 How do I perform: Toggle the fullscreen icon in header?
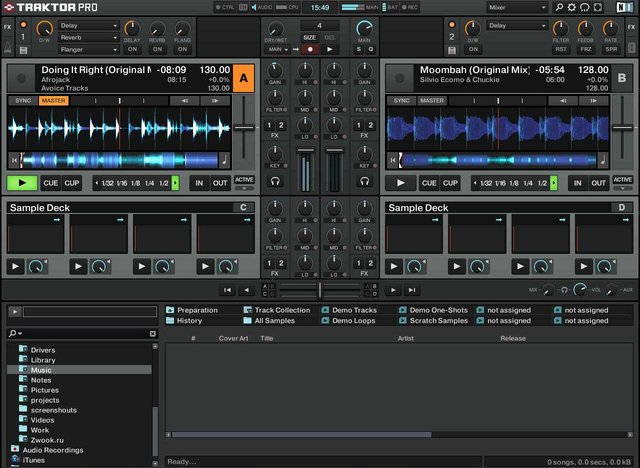(598, 7)
